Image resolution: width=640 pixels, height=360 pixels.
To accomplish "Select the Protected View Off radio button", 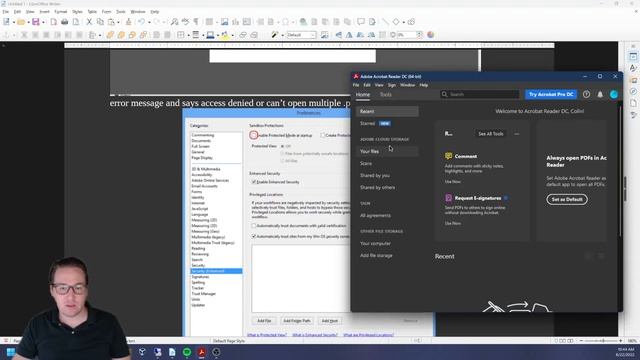I will (x=282, y=146).
